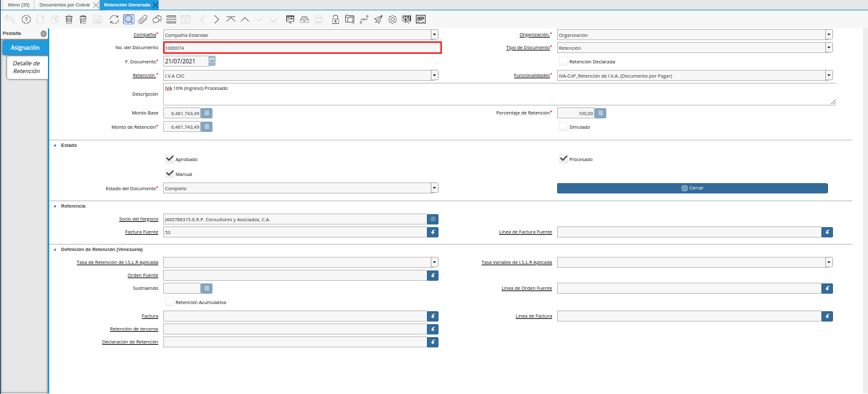Screen dimensions: 868x394
Task: Click the Save floppy disk icon
Action: [x=97, y=19]
